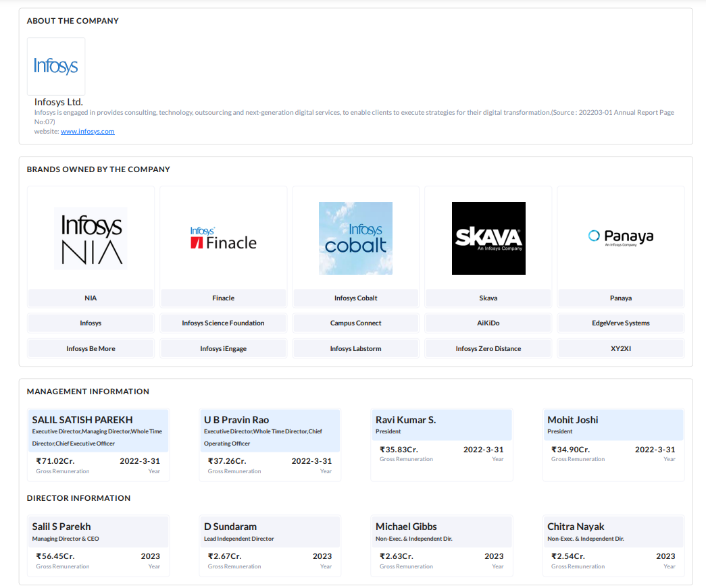Image resolution: width=706 pixels, height=588 pixels.
Task: Select the Ravi Kumar S. card name
Action: pyautogui.click(x=405, y=420)
